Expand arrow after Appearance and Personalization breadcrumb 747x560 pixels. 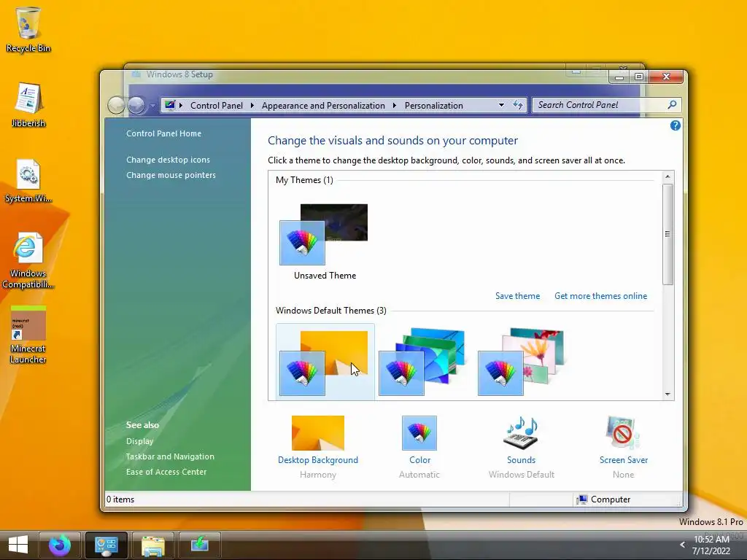pyautogui.click(x=395, y=105)
